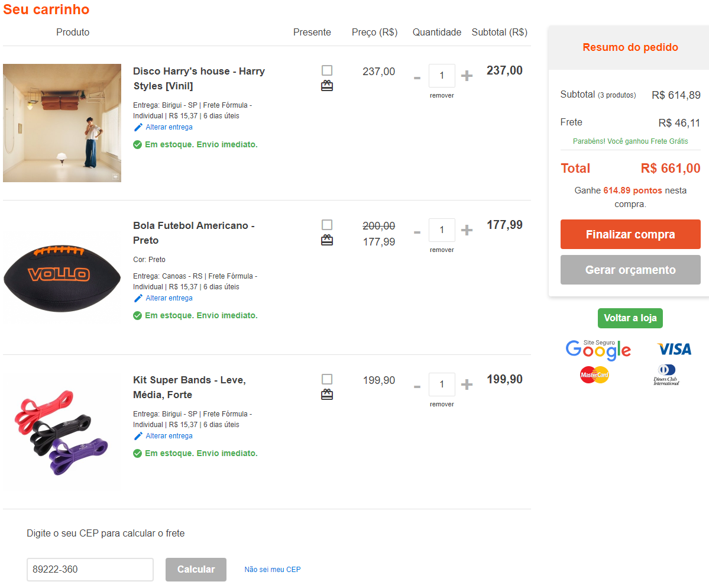709x588 pixels.
Task: Decrease quantity of Harry's House vinyl
Action: 417,78
